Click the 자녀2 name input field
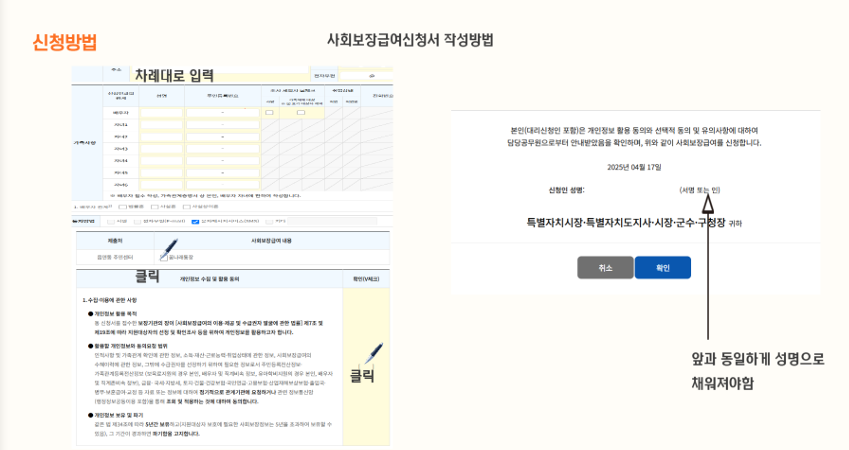 pyautogui.click(x=161, y=136)
